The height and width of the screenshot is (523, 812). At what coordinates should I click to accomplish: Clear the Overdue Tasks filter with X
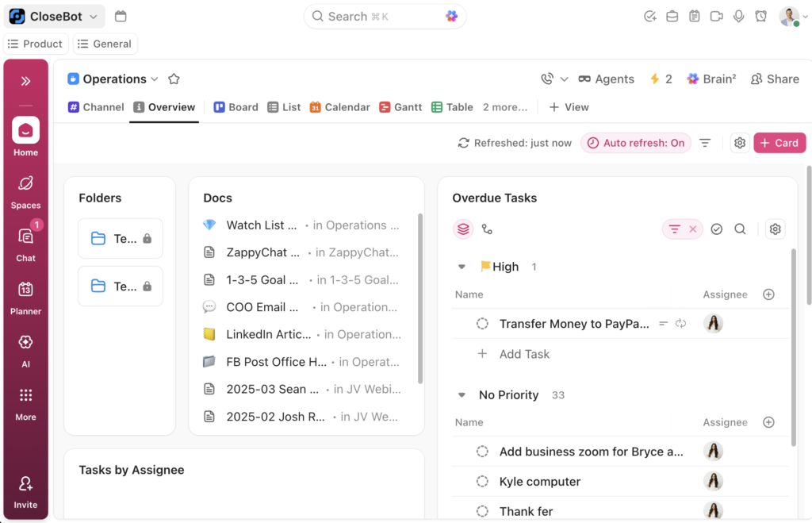click(x=693, y=229)
